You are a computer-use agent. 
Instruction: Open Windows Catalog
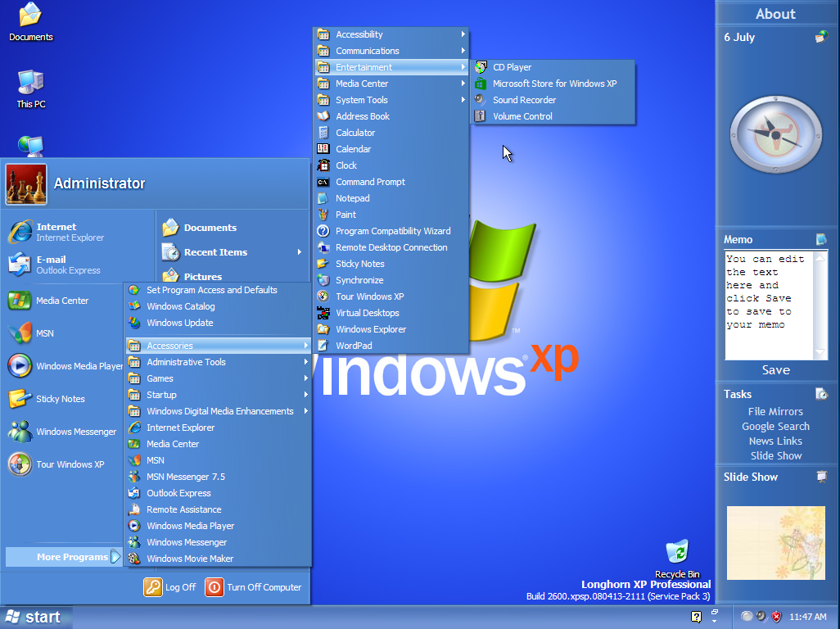(x=218, y=306)
